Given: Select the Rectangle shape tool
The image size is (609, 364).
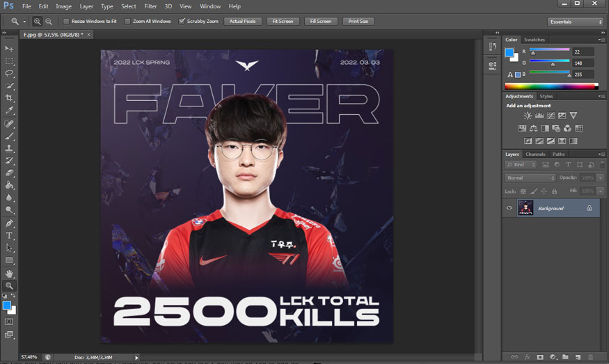Looking at the screenshot, I should [x=9, y=260].
